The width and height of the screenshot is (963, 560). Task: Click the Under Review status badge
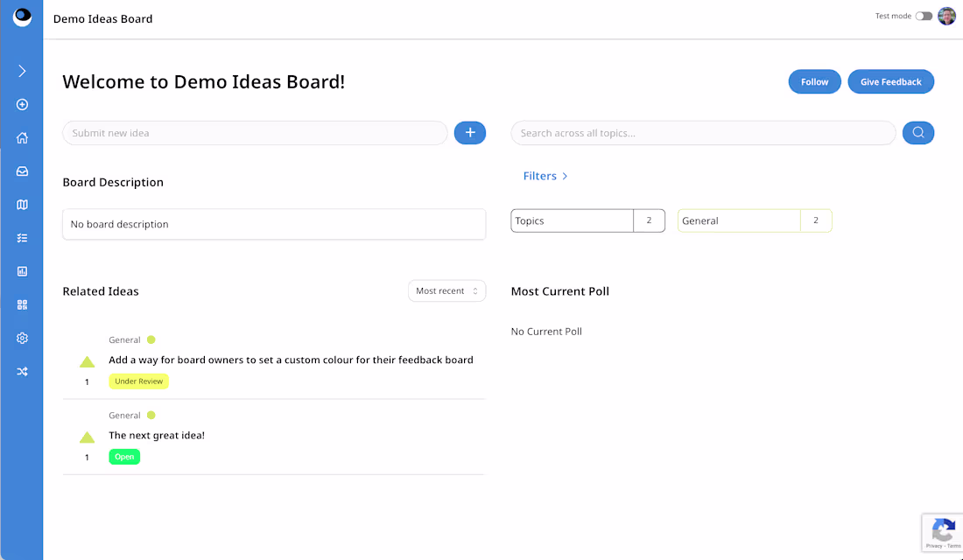point(138,381)
